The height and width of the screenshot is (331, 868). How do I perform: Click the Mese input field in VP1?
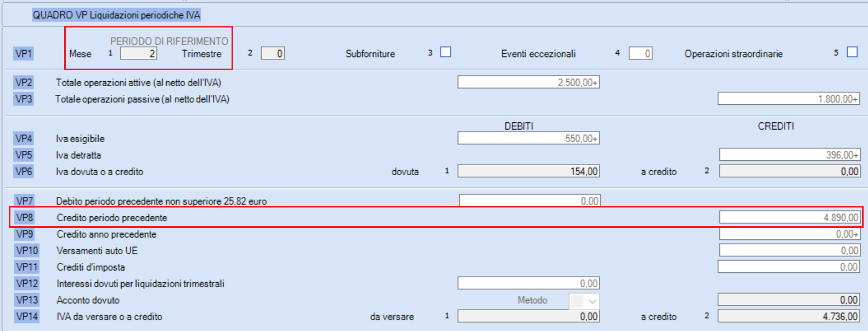tap(139, 53)
